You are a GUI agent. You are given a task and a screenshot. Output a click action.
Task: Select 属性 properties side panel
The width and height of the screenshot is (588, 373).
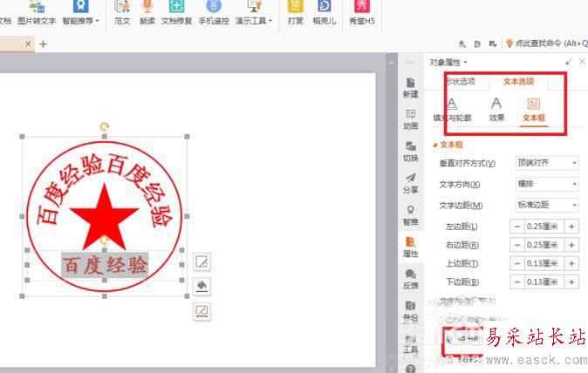click(411, 248)
